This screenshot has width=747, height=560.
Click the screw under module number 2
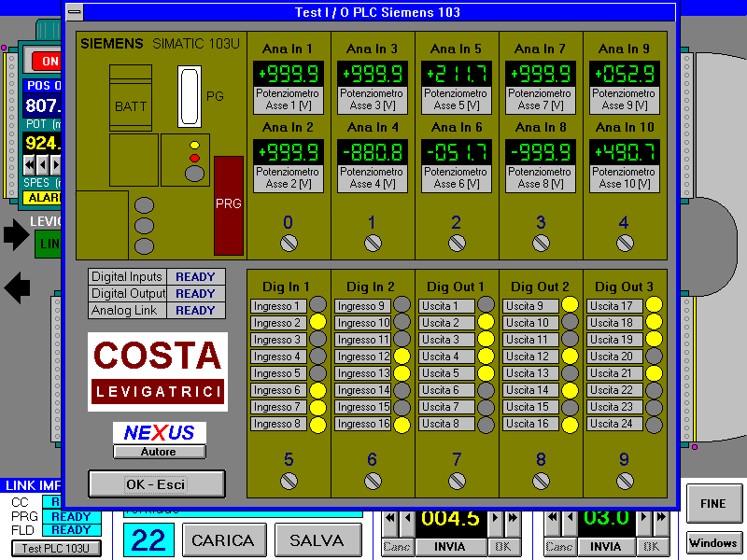457,244
